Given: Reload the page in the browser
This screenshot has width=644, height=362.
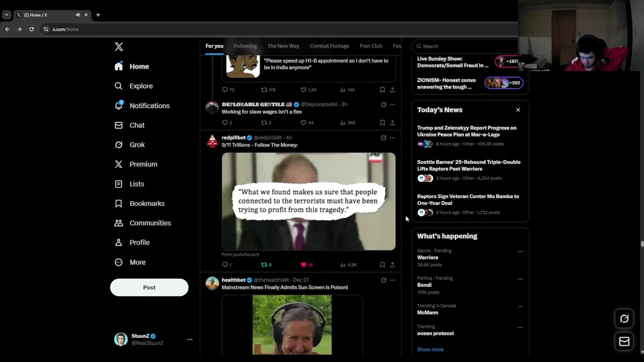Looking at the screenshot, I should pos(32,29).
